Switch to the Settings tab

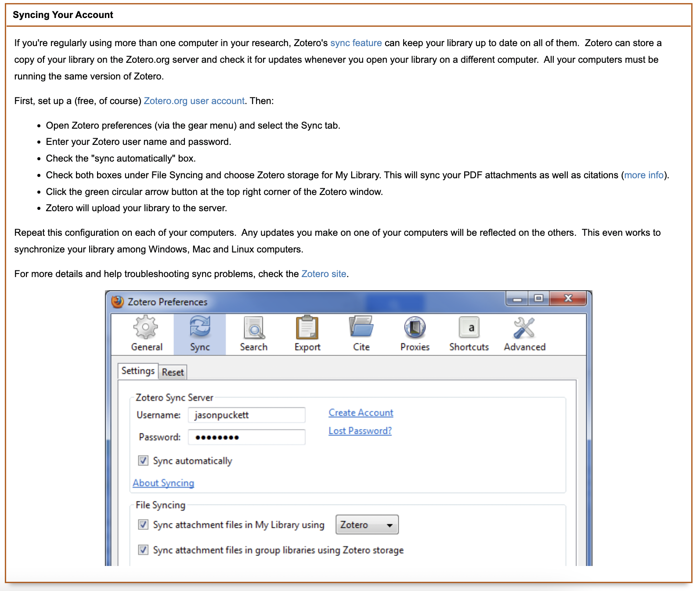coord(138,371)
